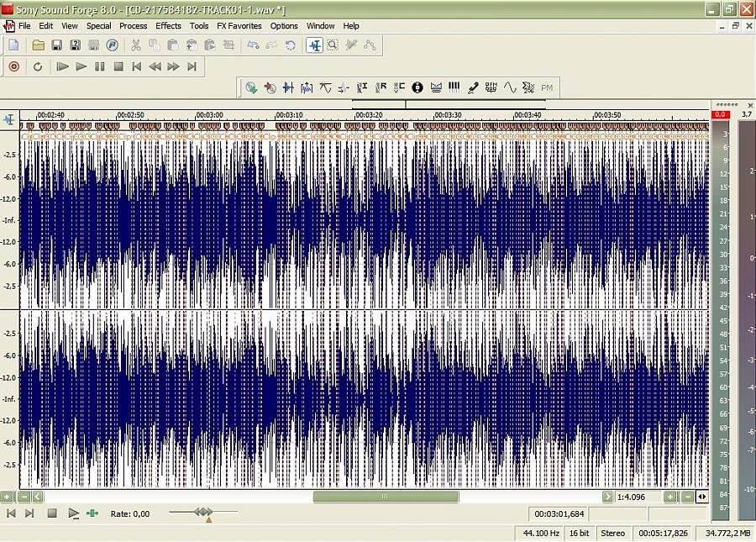The width and height of the screenshot is (756, 542).
Task: Open the Edit menu
Action: (x=46, y=26)
